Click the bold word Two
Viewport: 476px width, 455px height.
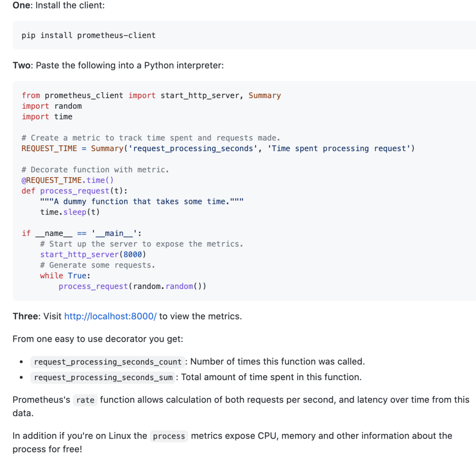(x=22, y=65)
